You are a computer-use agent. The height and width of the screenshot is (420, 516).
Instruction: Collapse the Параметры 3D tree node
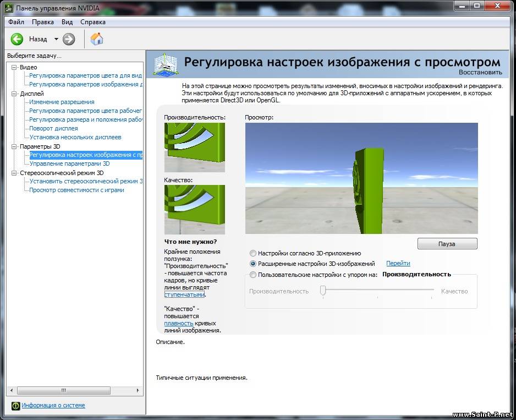(14, 146)
